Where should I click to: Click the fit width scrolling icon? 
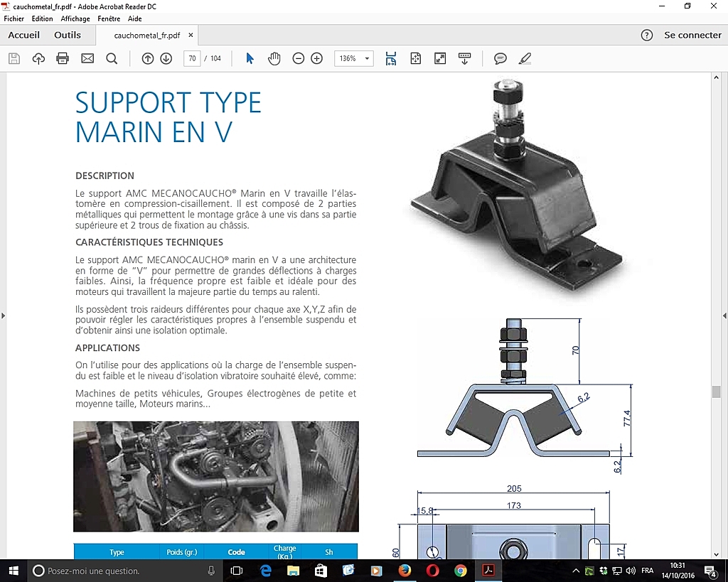point(391,58)
